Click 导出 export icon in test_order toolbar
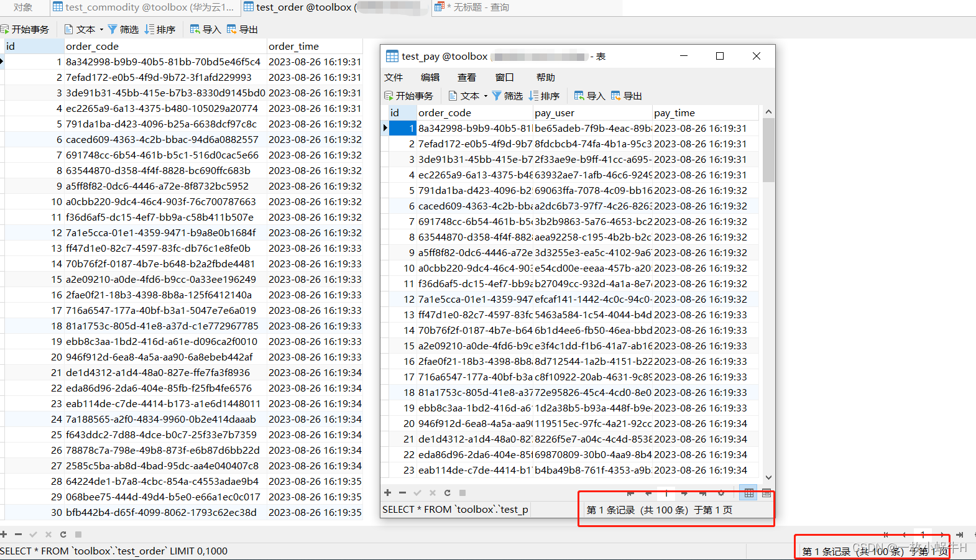 click(x=242, y=29)
